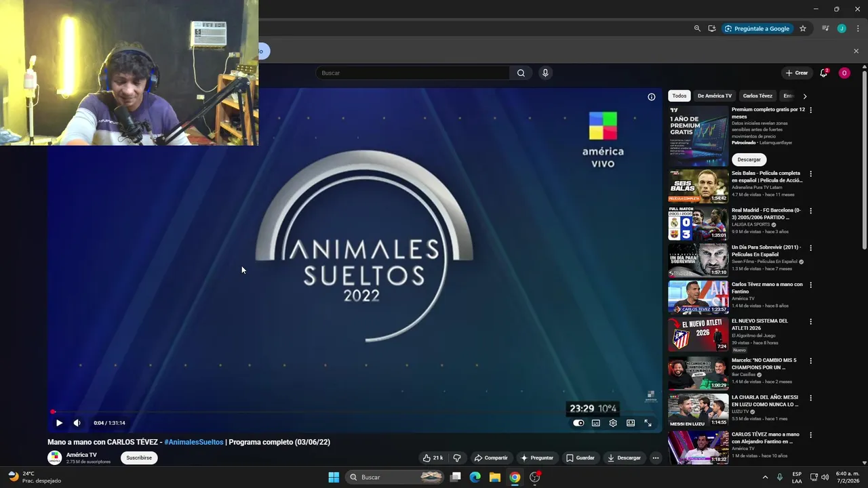Viewport: 868px width, 488px height.
Task: Turn on subtitles in the video player
Action: point(596,423)
